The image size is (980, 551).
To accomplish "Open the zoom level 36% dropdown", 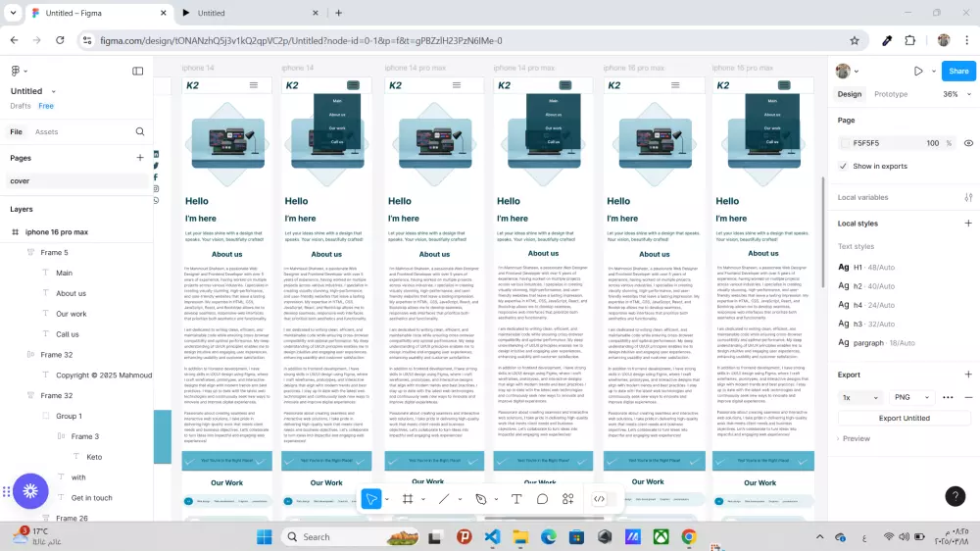I will [x=956, y=94].
